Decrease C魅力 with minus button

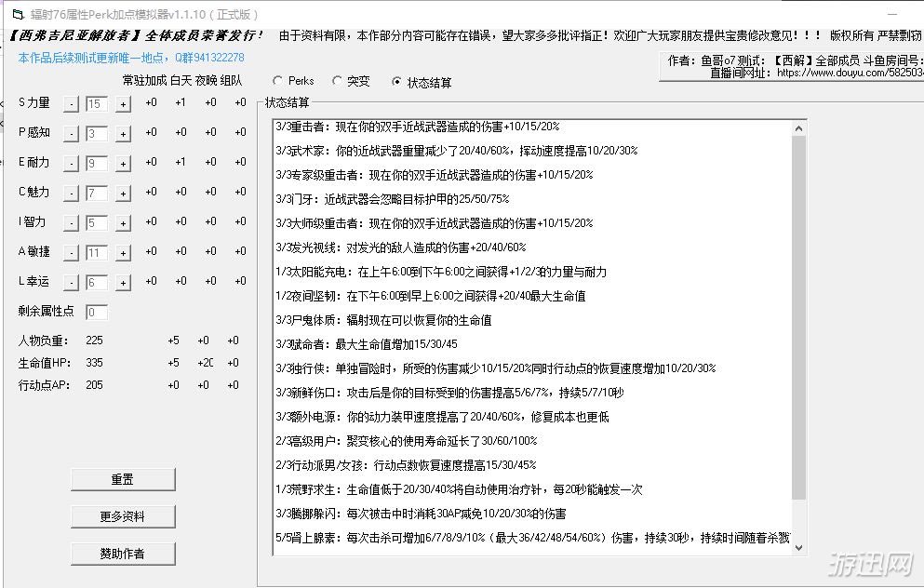71,194
